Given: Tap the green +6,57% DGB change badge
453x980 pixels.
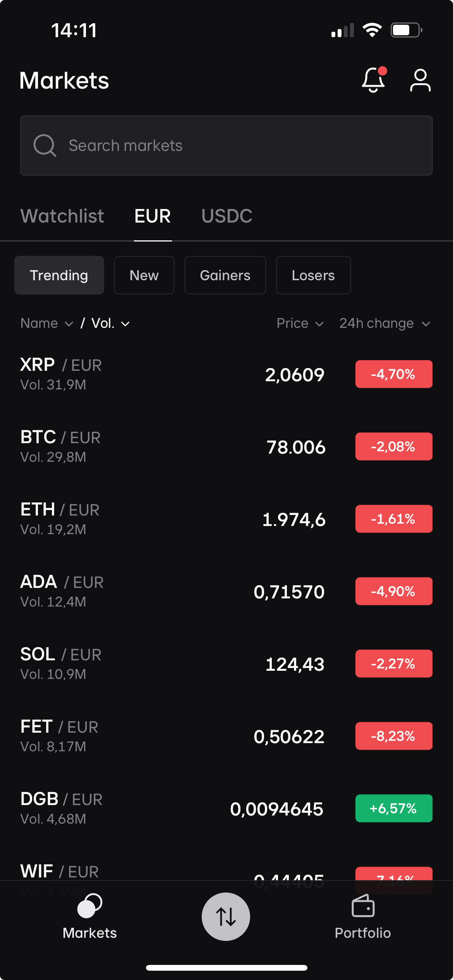Looking at the screenshot, I should pyautogui.click(x=394, y=808).
